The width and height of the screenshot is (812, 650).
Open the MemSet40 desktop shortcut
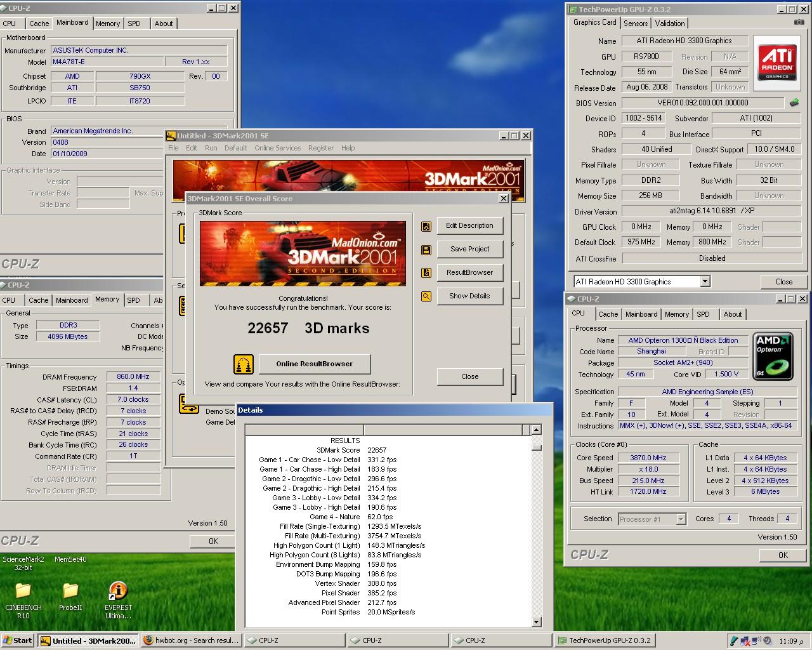pyautogui.click(x=70, y=559)
